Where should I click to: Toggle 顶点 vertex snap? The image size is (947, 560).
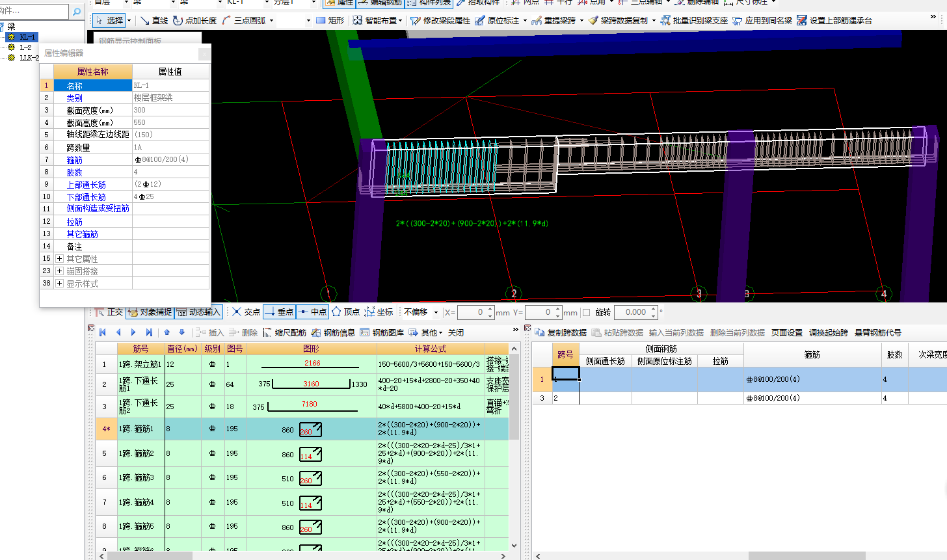click(345, 312)
